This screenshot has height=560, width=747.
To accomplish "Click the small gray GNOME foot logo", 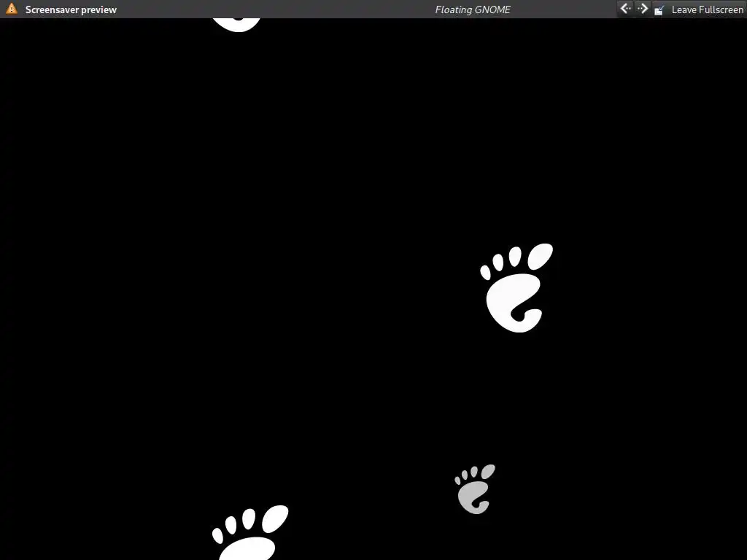I will [x=475, y=489].
